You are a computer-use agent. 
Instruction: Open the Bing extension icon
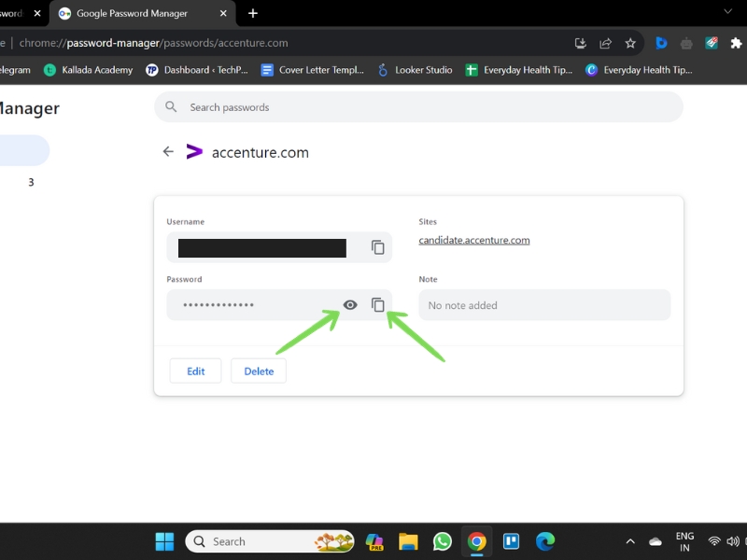tap(661, 43)
